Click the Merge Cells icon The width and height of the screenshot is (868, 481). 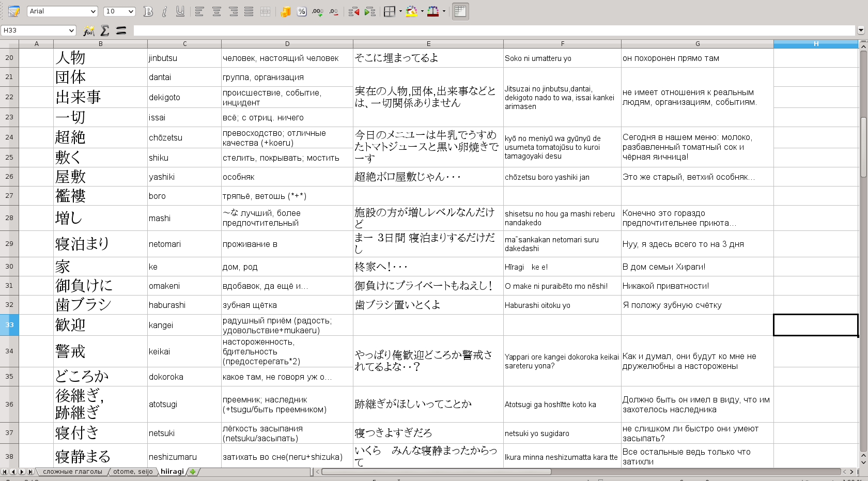click(266, 11)
